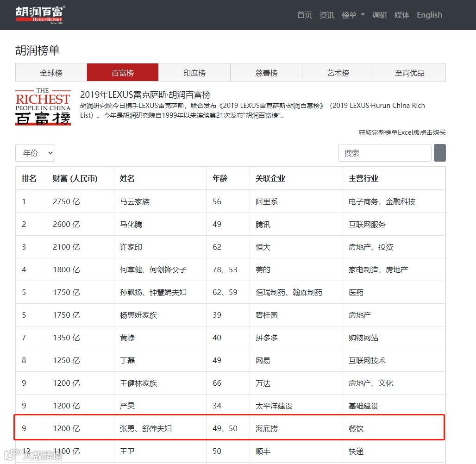The image size is (476, 464).
Task: Select the 印度榜 tab
Action: point(194,73)
